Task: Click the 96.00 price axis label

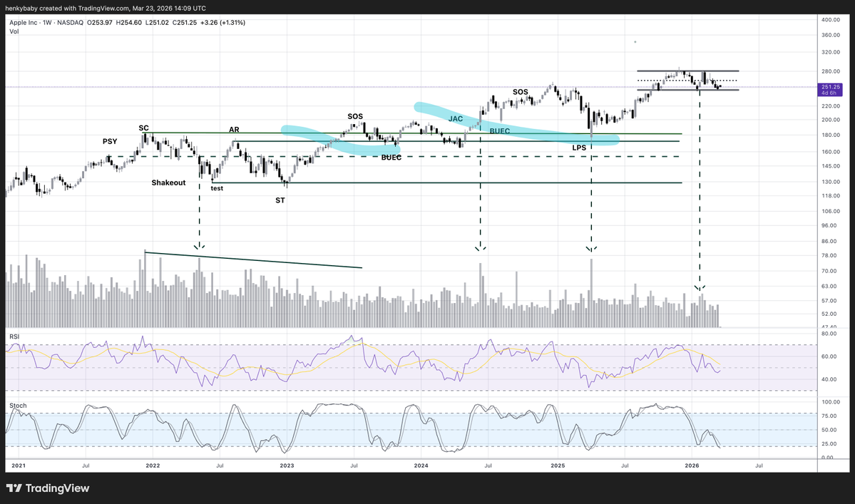Action: coord(829,225)
